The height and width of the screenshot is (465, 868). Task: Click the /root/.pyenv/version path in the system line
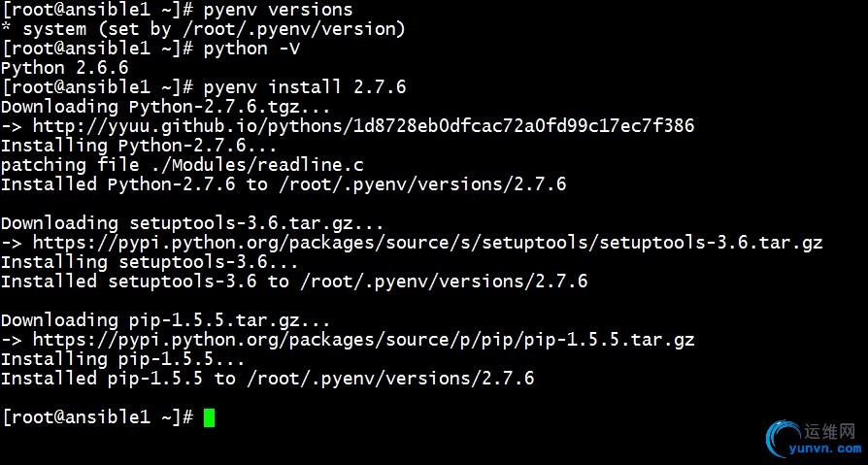pos(306,29)
